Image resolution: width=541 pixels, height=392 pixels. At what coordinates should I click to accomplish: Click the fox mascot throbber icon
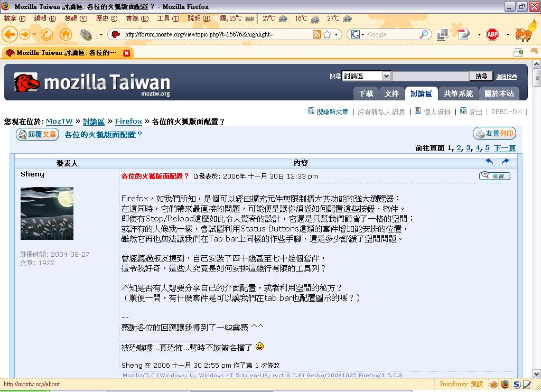[525, 31]
